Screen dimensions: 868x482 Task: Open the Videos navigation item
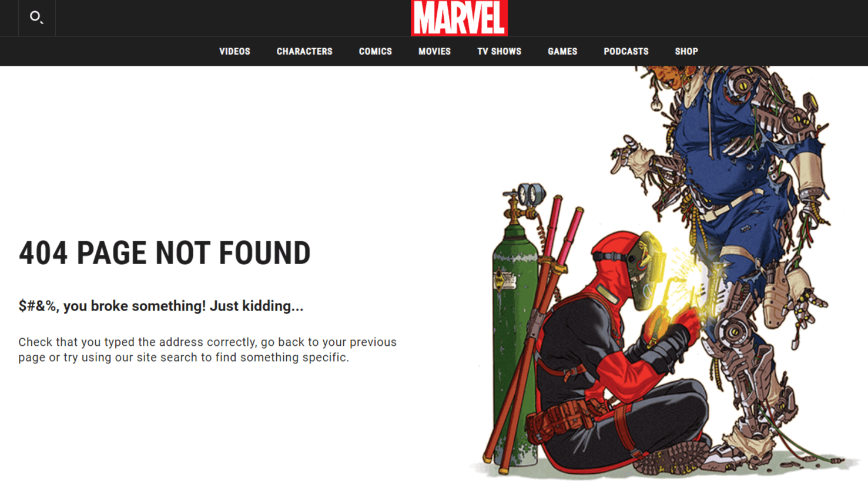[234, 52]
